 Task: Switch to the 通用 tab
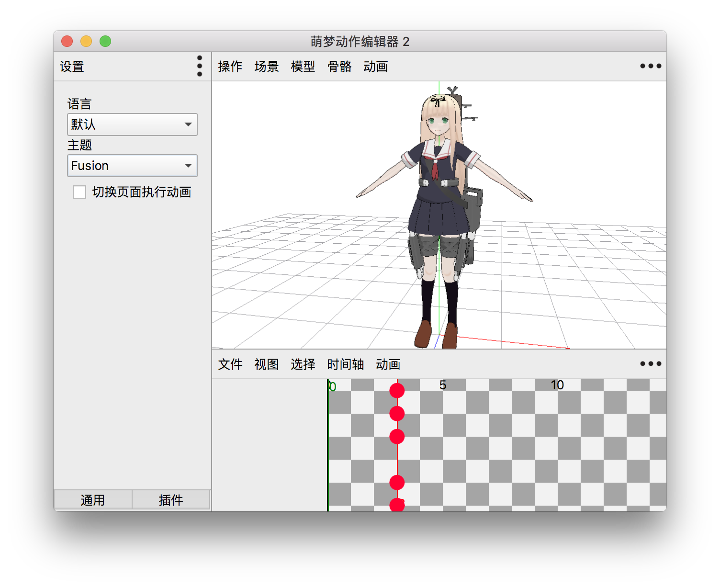pos(93,500)
